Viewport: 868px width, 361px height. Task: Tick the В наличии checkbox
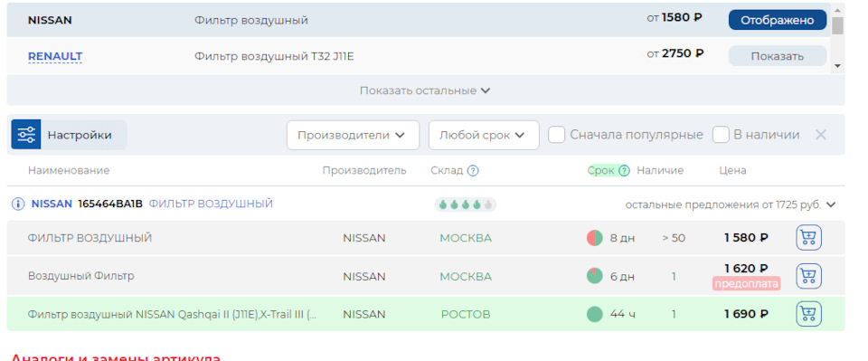coord(721,135)
